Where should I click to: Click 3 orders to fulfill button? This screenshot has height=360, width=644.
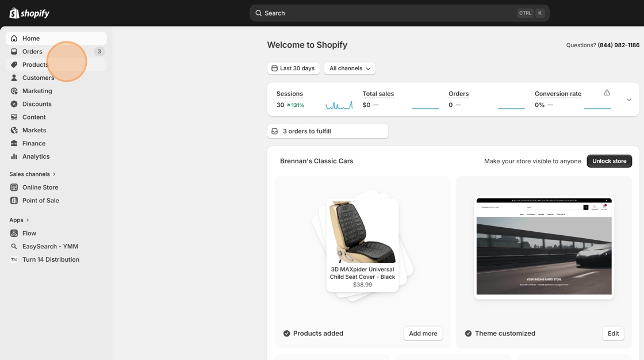point(328,131)
